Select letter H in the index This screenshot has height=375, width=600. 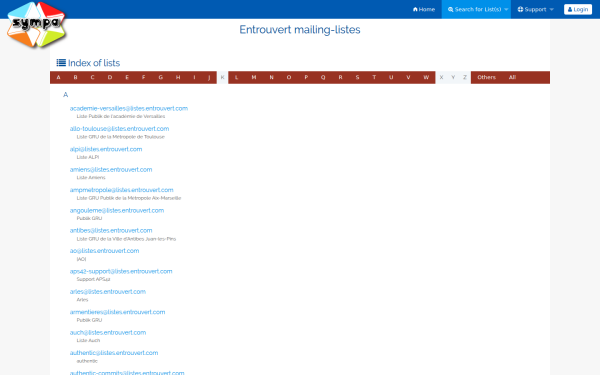pyautogui.click(x=178, y=77)
